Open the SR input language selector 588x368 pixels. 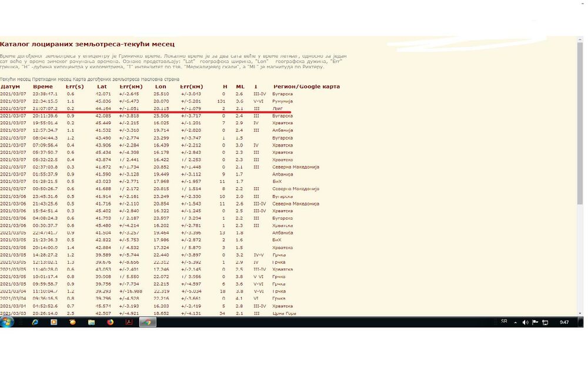[504, 322]
